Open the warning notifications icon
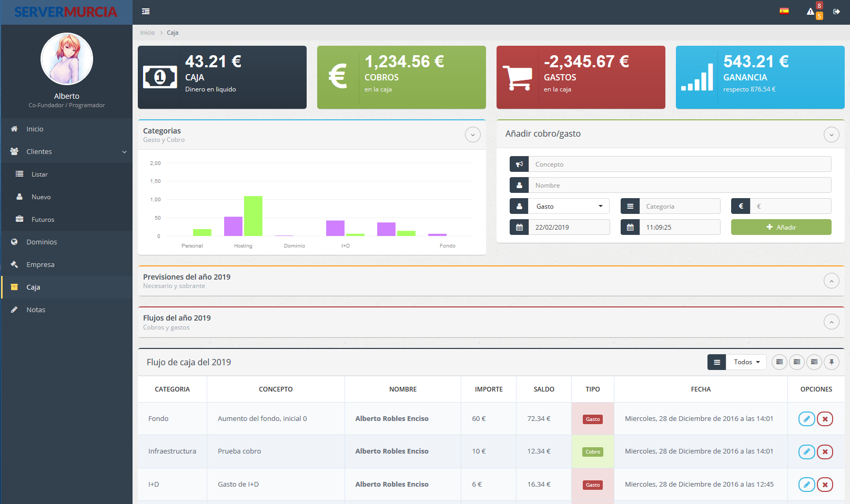Screen dimensions: 850x504 811,12
